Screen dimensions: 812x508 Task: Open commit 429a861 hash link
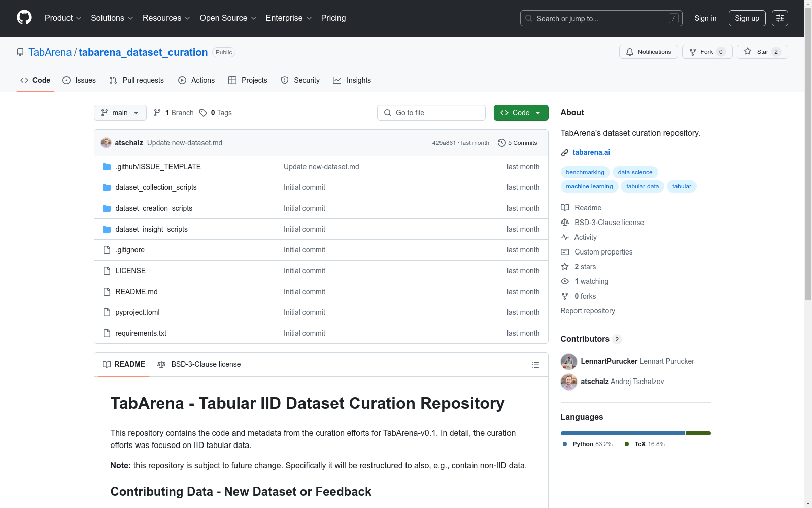click(444, 143)
